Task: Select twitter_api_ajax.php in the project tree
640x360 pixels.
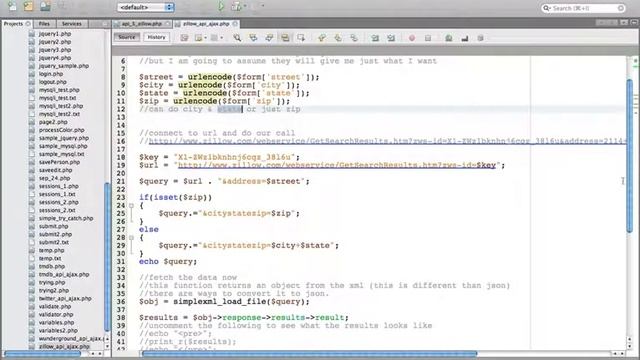Action: [x=65, y=298]
